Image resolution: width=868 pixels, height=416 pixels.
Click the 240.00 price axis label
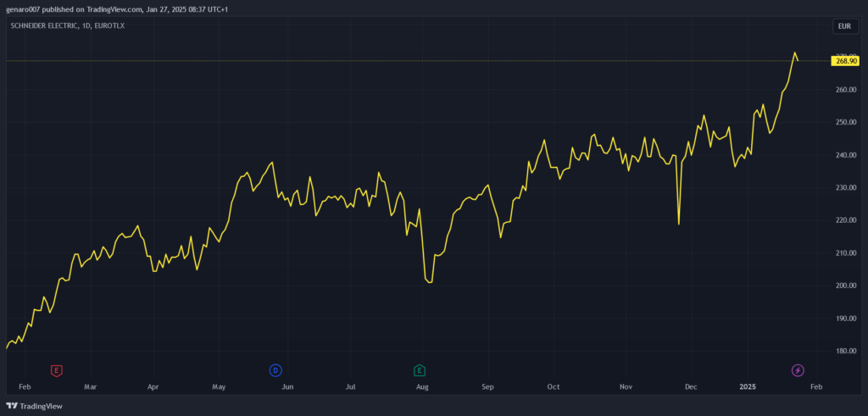tap(845, 155)
